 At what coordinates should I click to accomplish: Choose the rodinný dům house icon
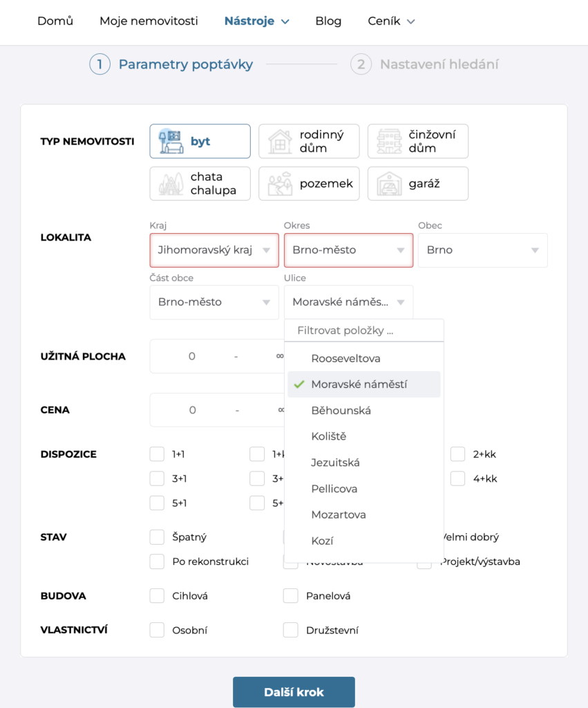280,142
